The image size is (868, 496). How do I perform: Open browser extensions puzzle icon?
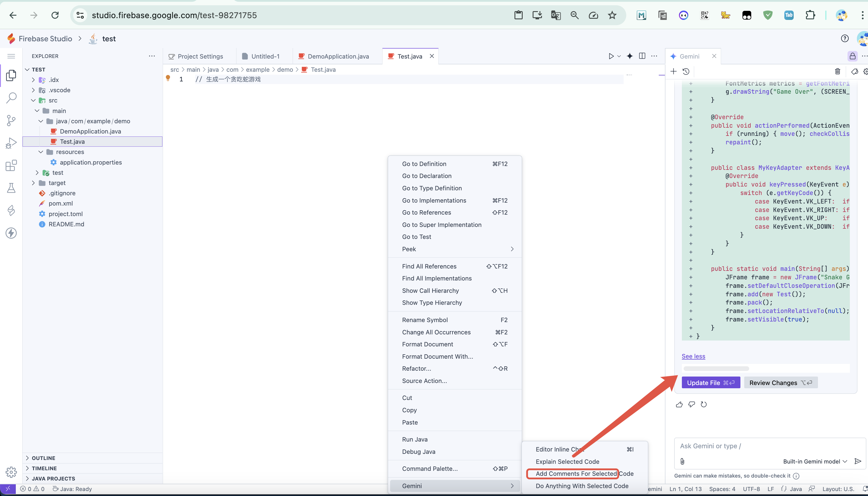tap(810, 15)
